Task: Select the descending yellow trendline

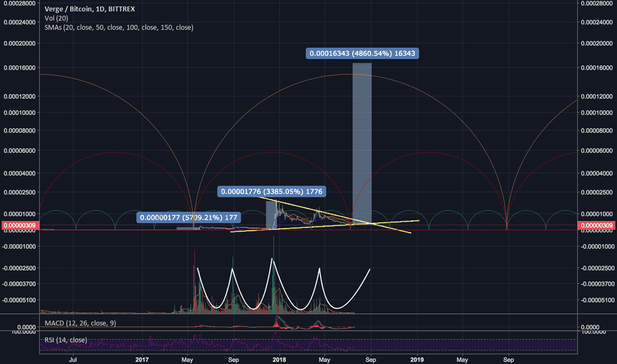Action: (334, 215)
